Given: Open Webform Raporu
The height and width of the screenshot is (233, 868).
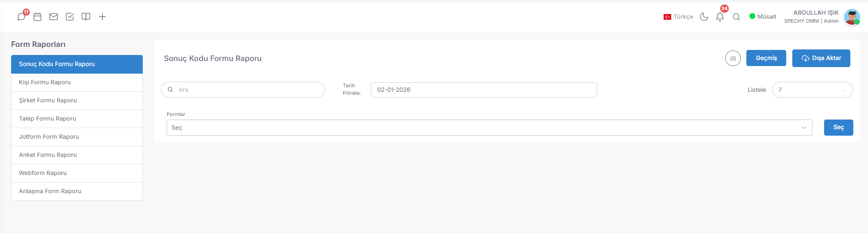Looking at the screenshot, I should pos(77,173).
